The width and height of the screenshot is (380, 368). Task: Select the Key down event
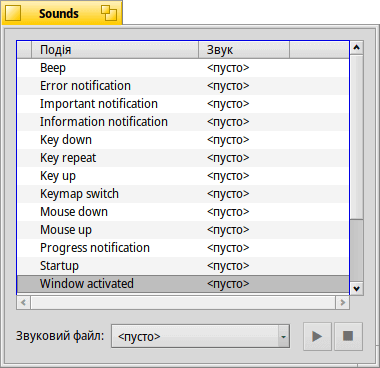183,140
